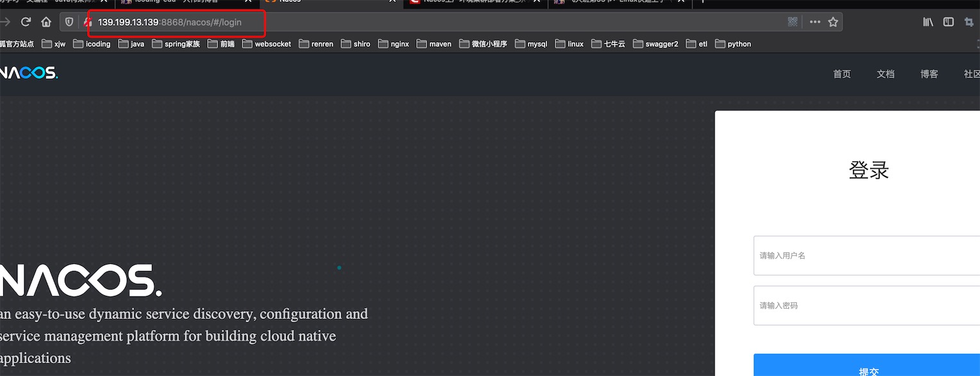Open the Library bookshelf icon
This screenshot has height=376, width=980.
click(x=928, y=22)
